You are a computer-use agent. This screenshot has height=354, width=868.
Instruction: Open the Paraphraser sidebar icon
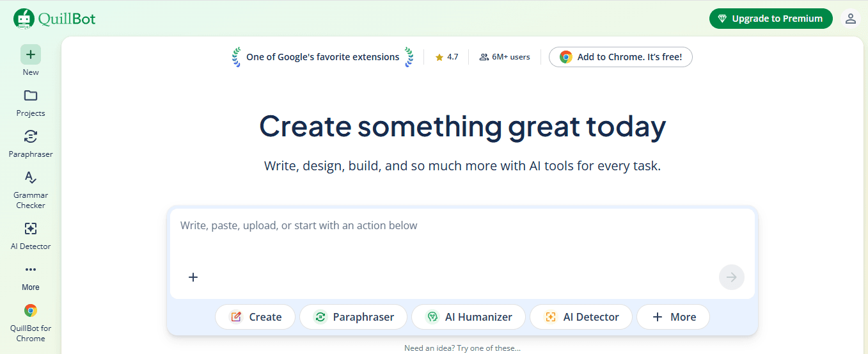(31, 136)
